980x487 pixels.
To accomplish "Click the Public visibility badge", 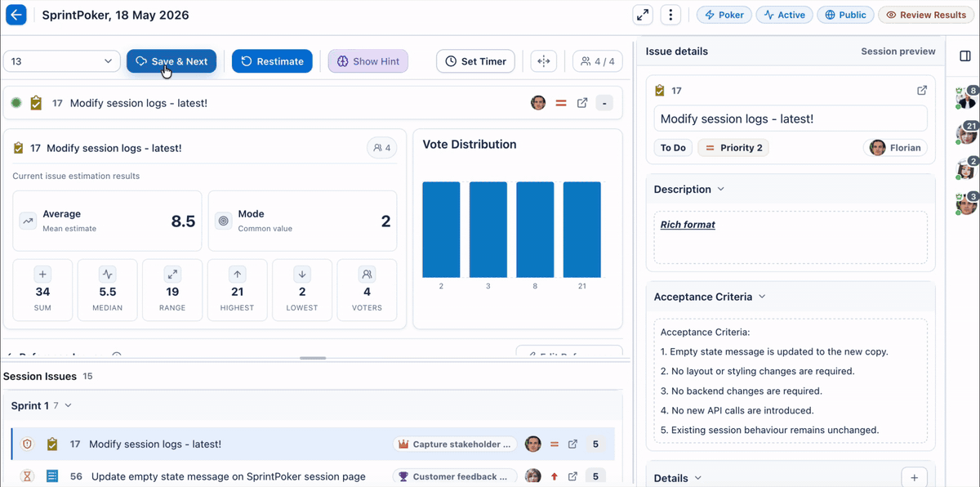I will (845, 15).
